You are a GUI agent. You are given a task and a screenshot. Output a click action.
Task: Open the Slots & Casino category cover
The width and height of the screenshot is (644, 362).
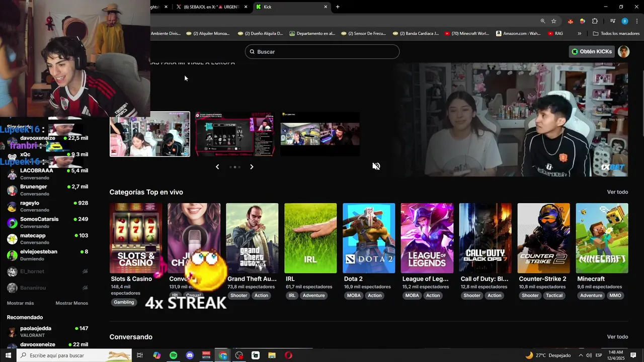click(136, 238)
